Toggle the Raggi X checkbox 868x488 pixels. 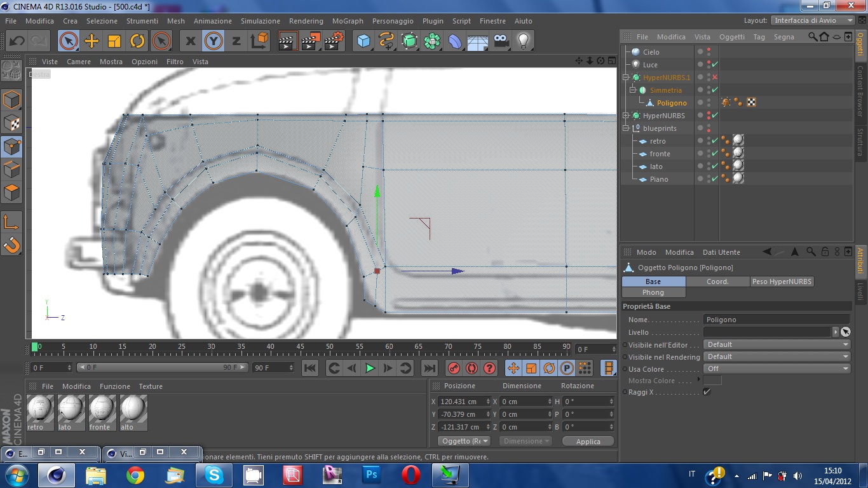tap(707, 392)
